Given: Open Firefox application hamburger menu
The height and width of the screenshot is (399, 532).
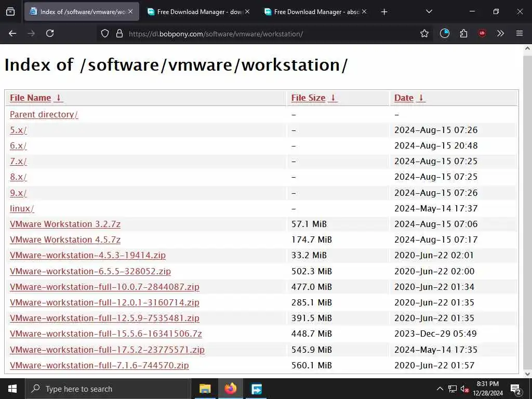Looking at the screenshot, I should click(520, 33).
